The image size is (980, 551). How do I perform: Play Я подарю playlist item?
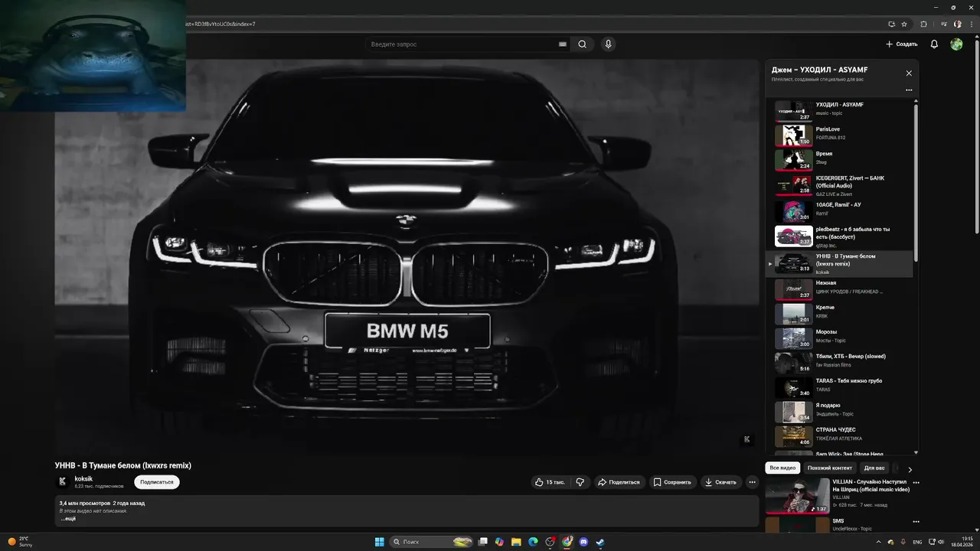[839, 412]
